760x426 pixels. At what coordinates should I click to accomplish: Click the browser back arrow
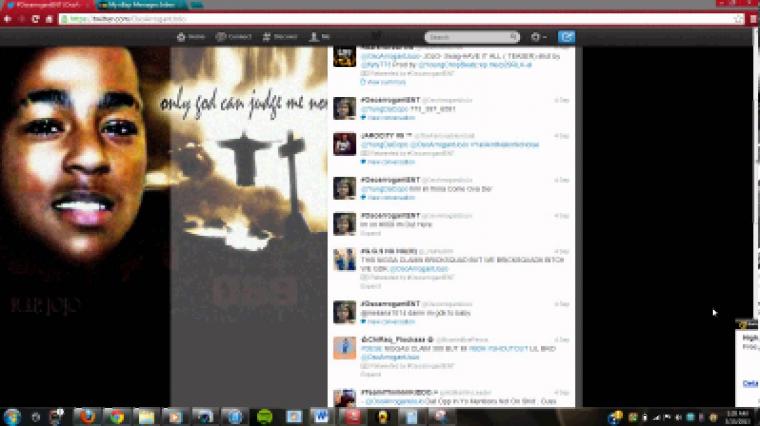click(10, 19)
